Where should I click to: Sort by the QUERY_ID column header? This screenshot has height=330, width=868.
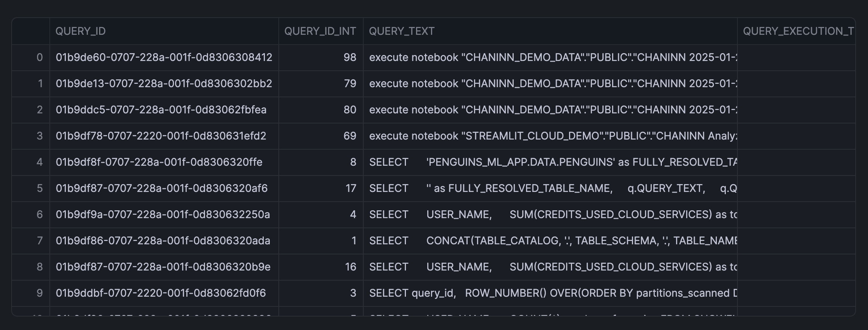pyautogui.click(x=80, y=31)
